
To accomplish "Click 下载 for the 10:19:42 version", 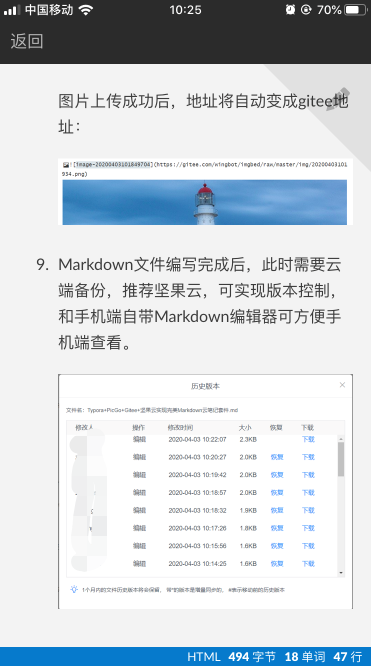I will tap(308, 475).
